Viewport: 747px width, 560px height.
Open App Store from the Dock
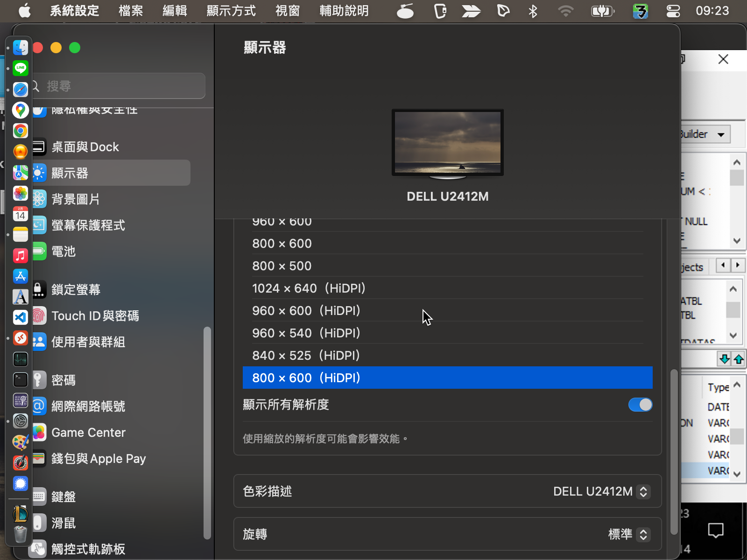[21, 276]
